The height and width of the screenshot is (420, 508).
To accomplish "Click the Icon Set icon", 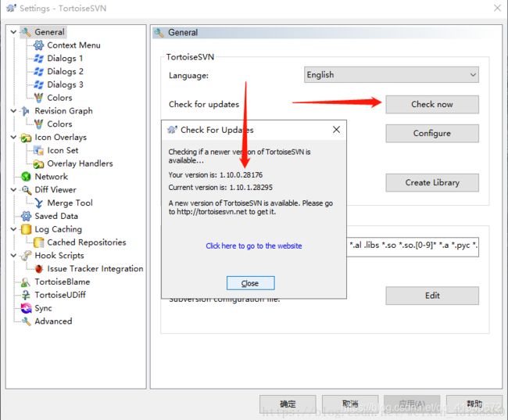I will pos(38,150).
